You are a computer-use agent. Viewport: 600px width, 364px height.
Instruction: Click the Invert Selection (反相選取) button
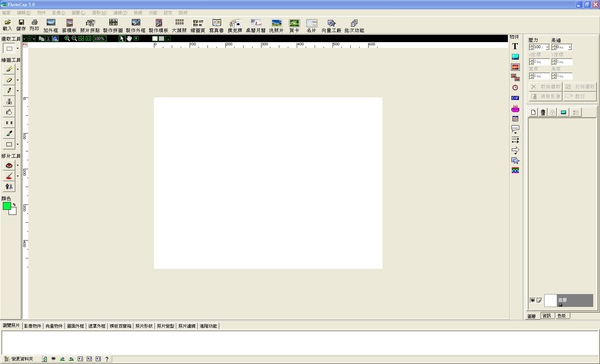[x=580, y=87]
